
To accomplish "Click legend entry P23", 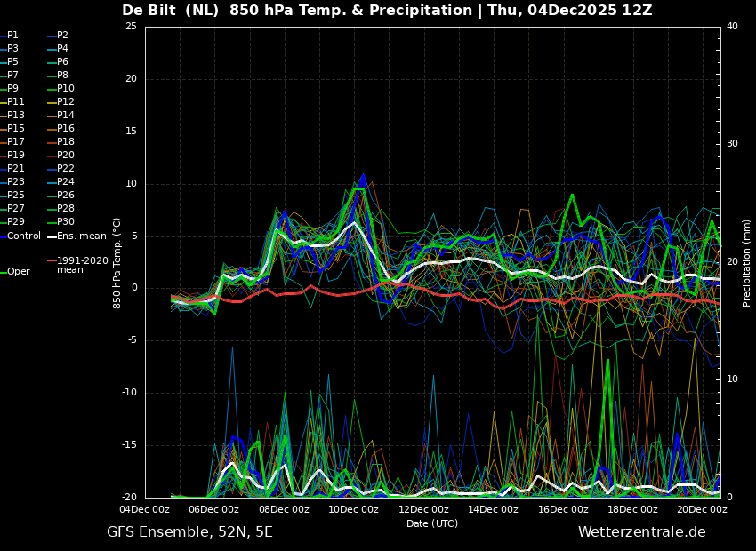I will click(x=12, y=181).
